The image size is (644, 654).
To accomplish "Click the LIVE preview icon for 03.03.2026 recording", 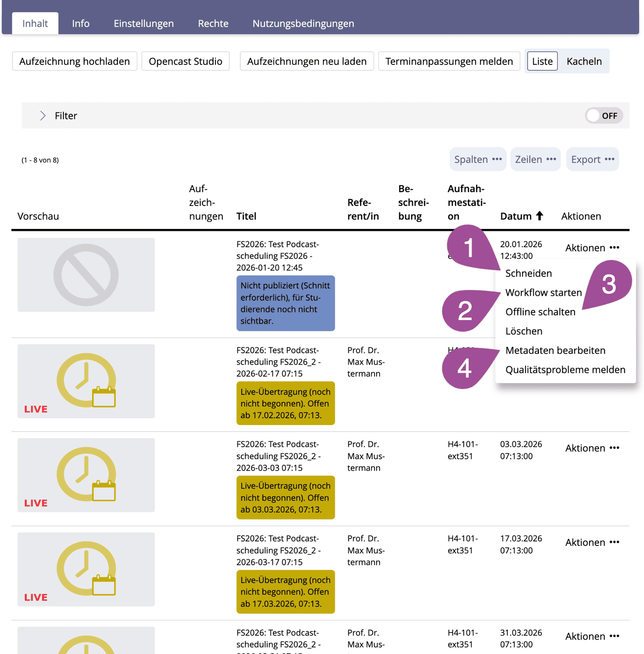I will (86, 475).
